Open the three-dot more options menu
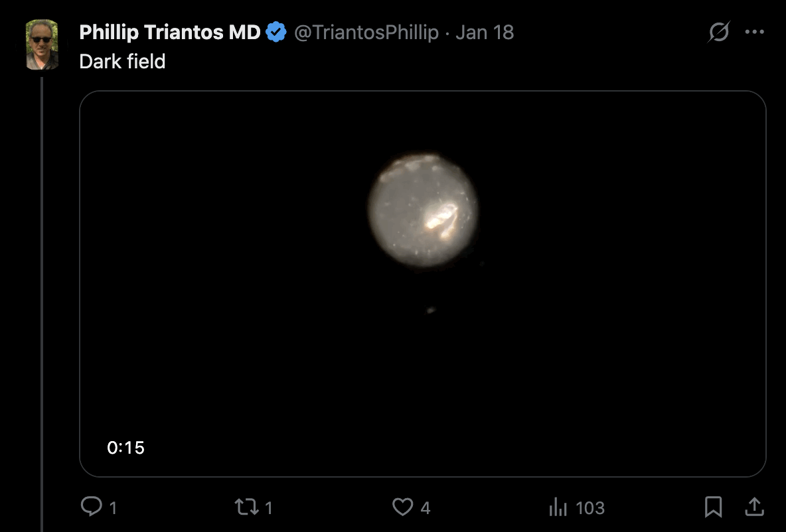 coord(755,33)
